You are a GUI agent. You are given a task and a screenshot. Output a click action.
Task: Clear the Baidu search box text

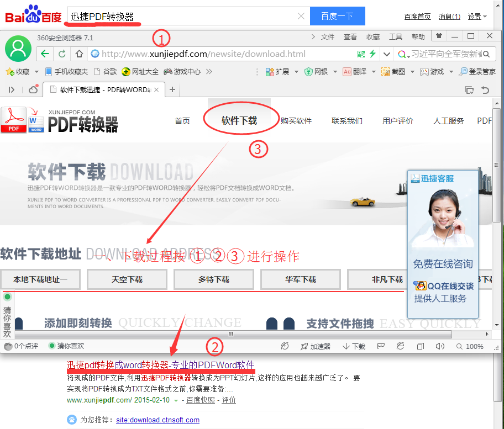[x=301, y=16]
